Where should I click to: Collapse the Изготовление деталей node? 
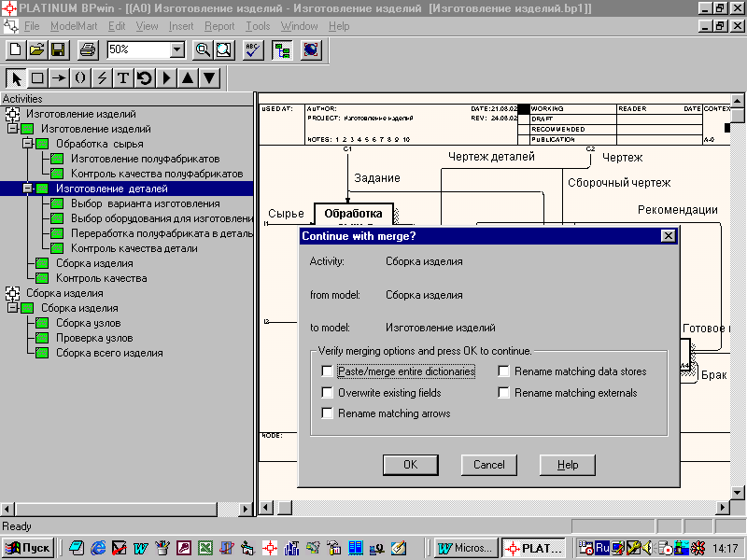pos(28,189)
